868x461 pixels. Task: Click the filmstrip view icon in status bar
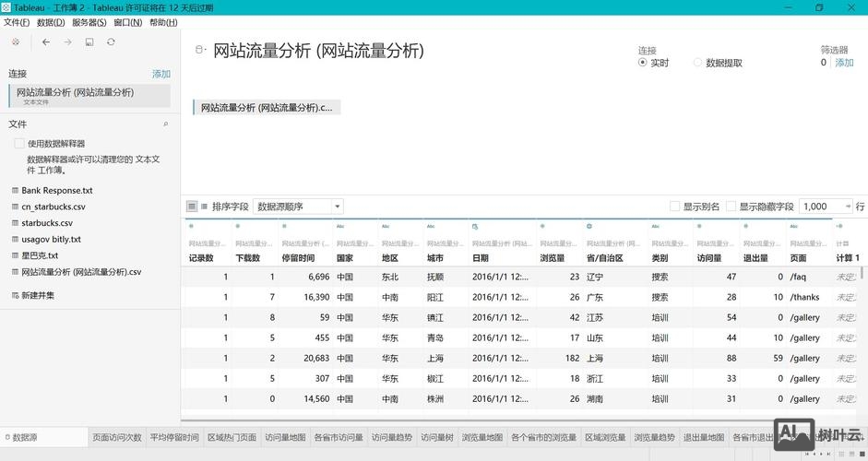[852, 454]
